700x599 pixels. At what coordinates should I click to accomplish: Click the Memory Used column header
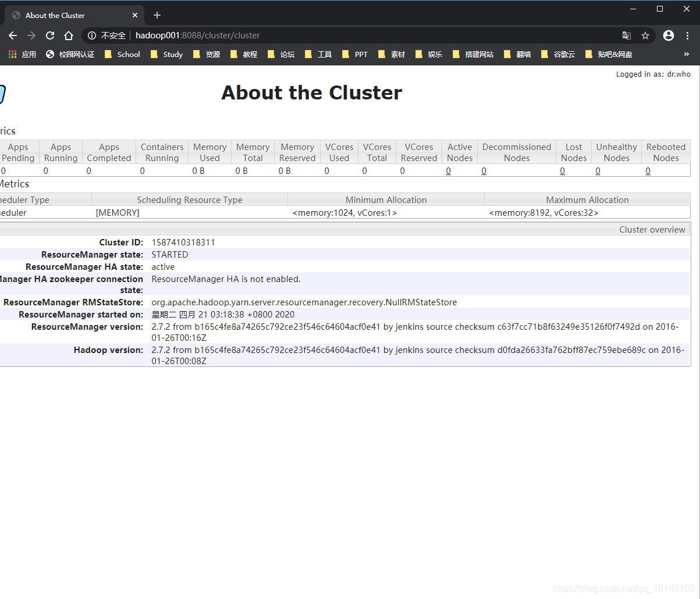coord(209,152)
